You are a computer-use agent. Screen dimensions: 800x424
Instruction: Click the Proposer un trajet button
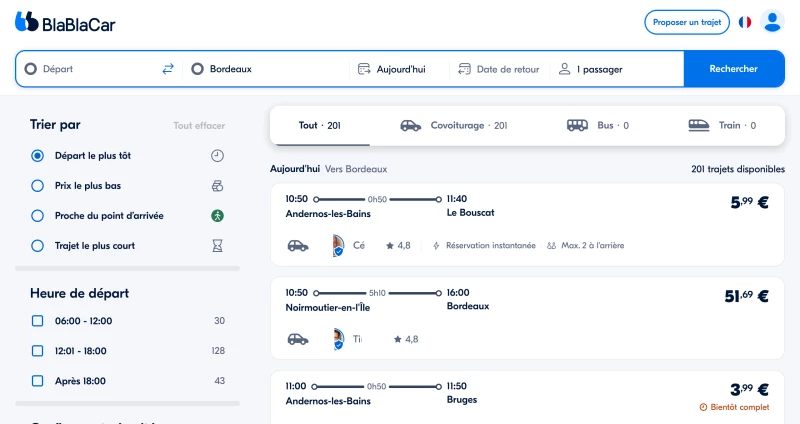[687, 22]
